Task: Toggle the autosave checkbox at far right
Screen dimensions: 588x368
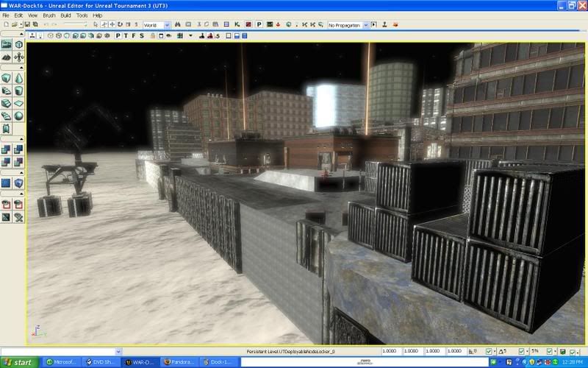Action: (x=573, y=352)
